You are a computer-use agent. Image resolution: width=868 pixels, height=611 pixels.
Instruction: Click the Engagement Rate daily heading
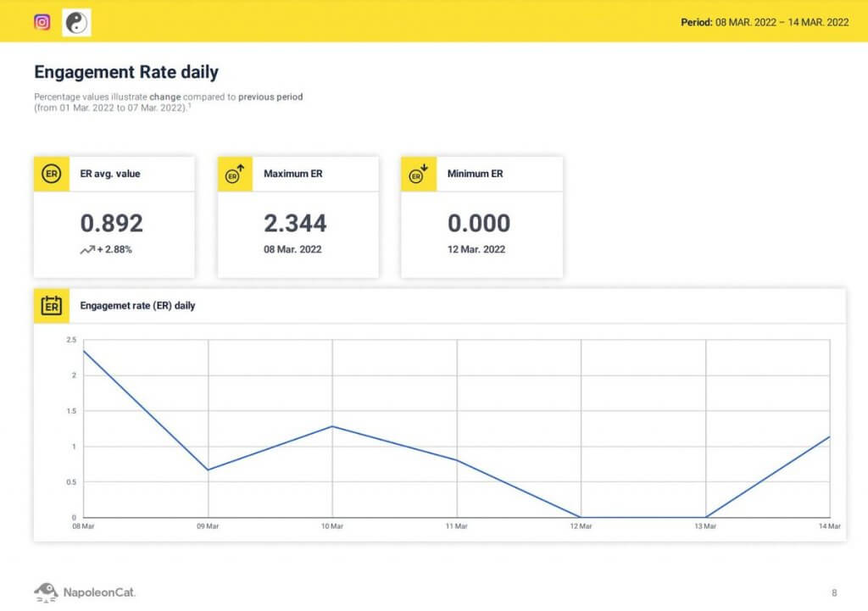coord(126,72)
